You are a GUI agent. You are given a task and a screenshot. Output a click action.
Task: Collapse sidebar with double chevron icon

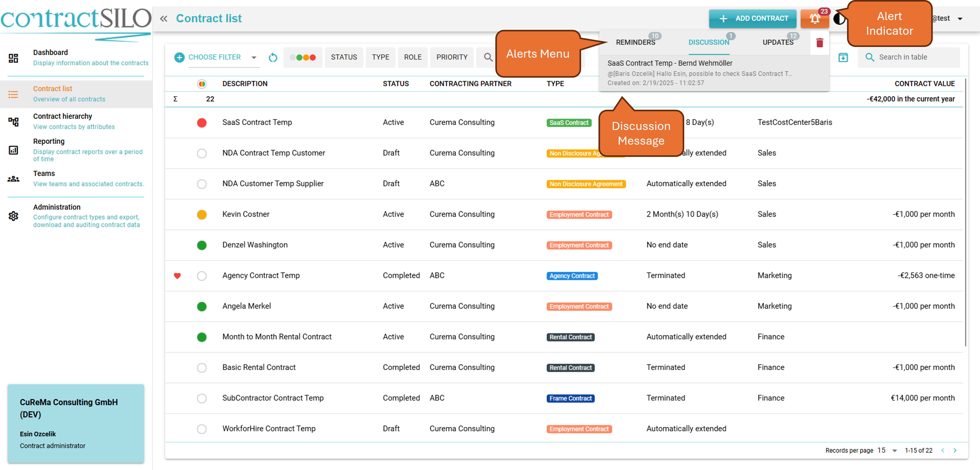click(x=163, y=19)
